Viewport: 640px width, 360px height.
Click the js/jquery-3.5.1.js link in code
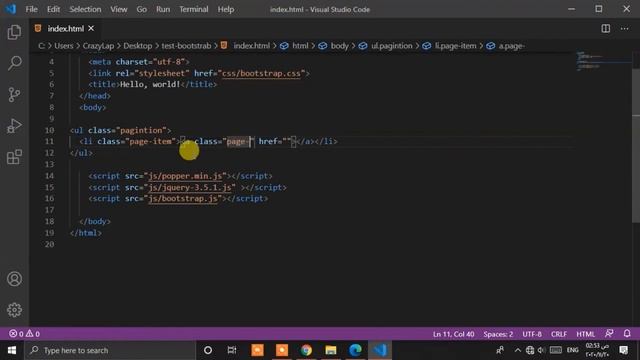tap(190, 187)
